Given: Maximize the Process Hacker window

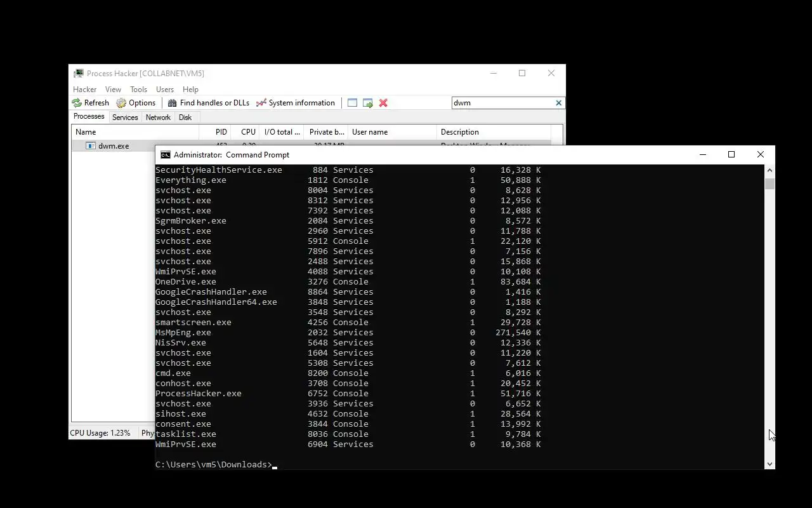Looking at the screenshot, I should [x=522, y=74].
